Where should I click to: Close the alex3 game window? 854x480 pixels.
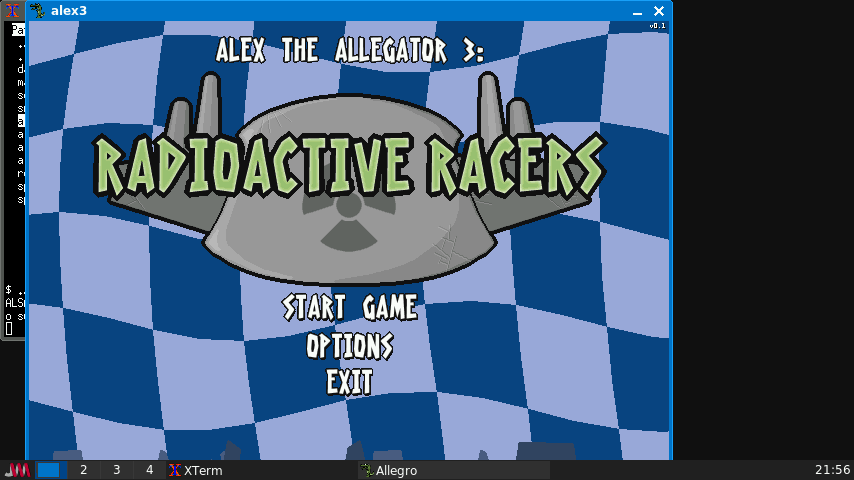(x=658, y=10)
